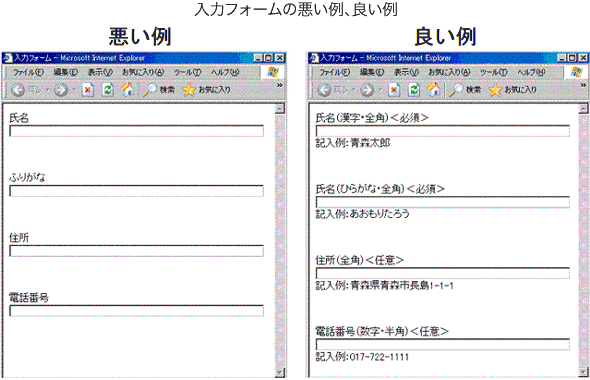Click IE title-bar icon in right window
Screen dimensions: 590x380
[314, 58]
